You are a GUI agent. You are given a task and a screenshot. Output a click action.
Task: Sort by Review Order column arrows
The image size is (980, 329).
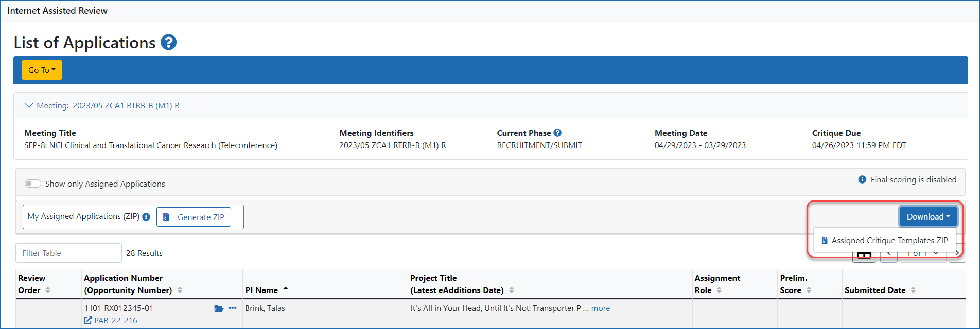coord(48,290)
